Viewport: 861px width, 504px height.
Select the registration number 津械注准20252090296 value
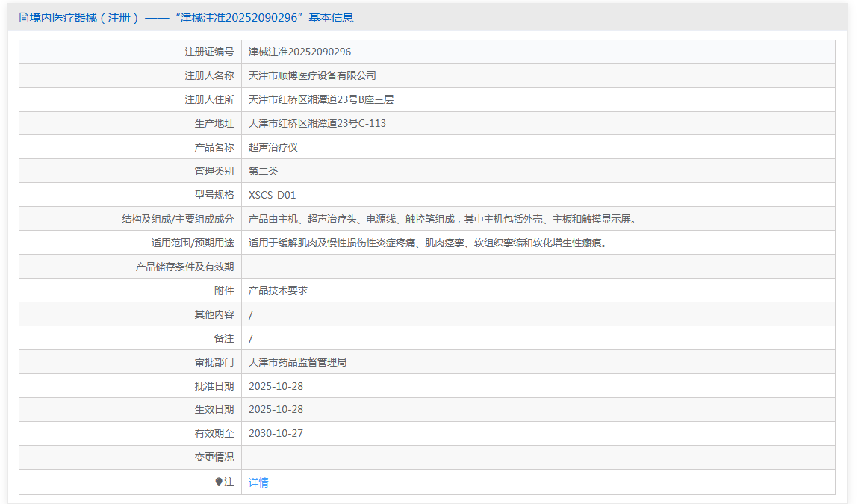(299, 52)
